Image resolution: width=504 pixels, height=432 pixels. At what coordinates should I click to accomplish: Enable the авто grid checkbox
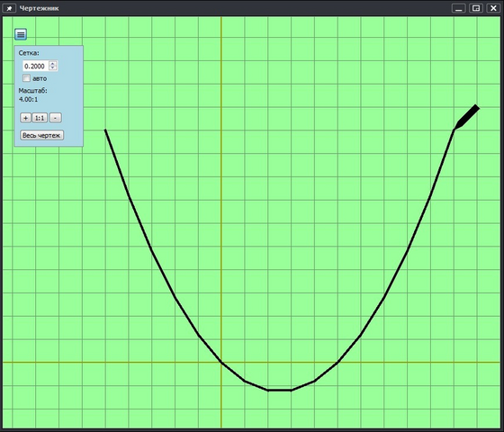tap(26, 78)
